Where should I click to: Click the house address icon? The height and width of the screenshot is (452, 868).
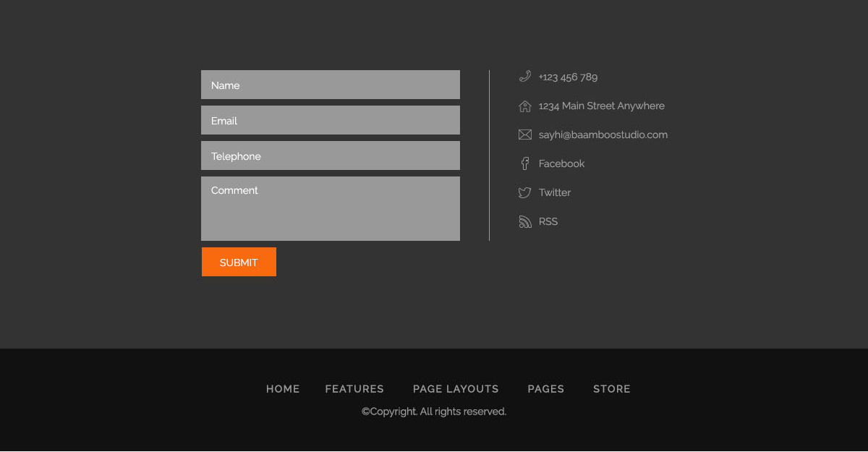525,106
